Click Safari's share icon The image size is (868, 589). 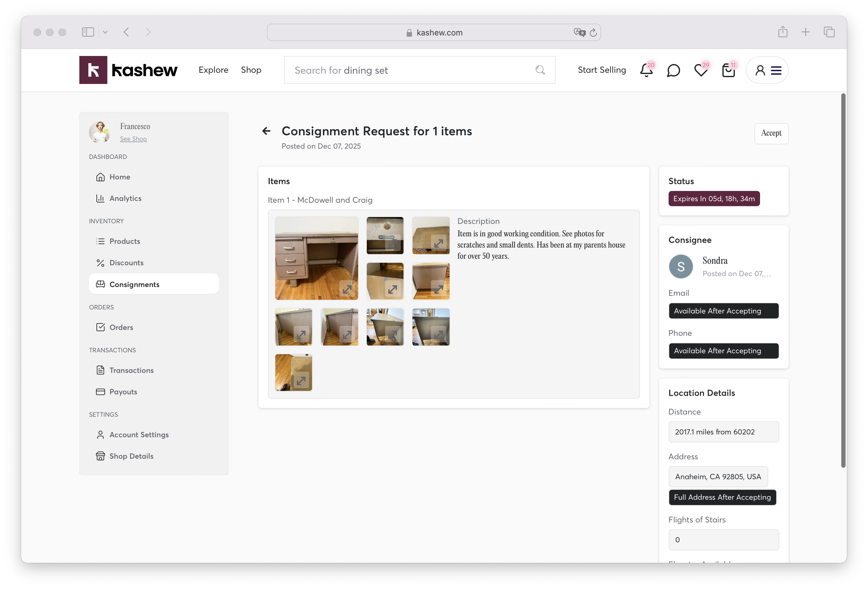(783, 32)
